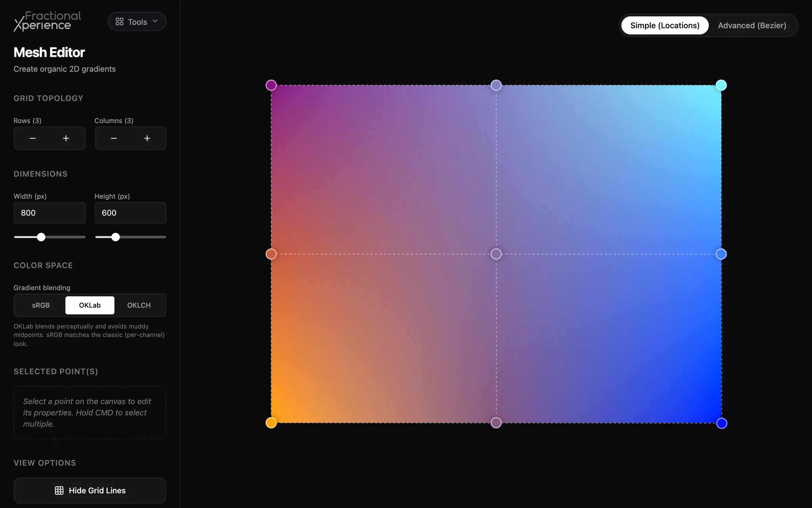Screen dimensions: 812x508
Task: Click the Height (px) input field
Action: point(130,213)
